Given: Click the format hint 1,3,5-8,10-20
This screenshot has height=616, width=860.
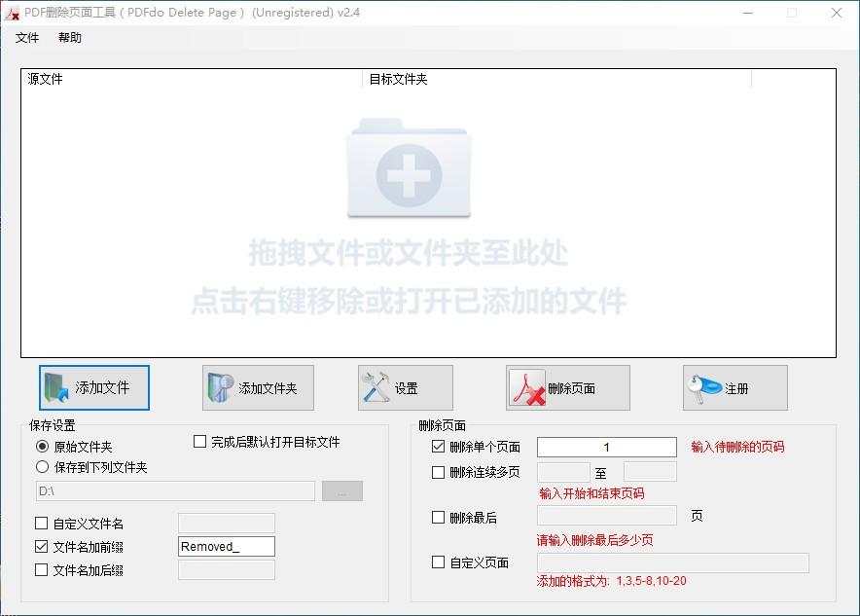Looking at the screenshot, I should pos(651,581).
